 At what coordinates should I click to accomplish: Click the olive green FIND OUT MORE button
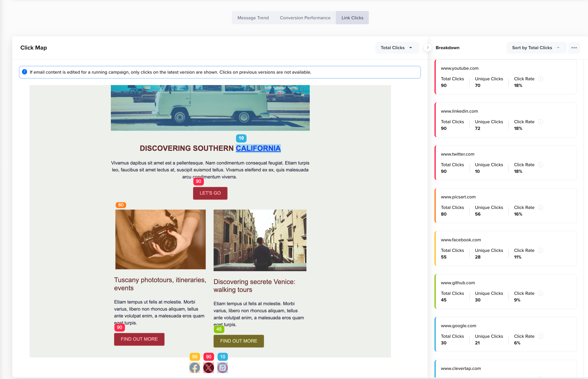(x=238, y=341)
